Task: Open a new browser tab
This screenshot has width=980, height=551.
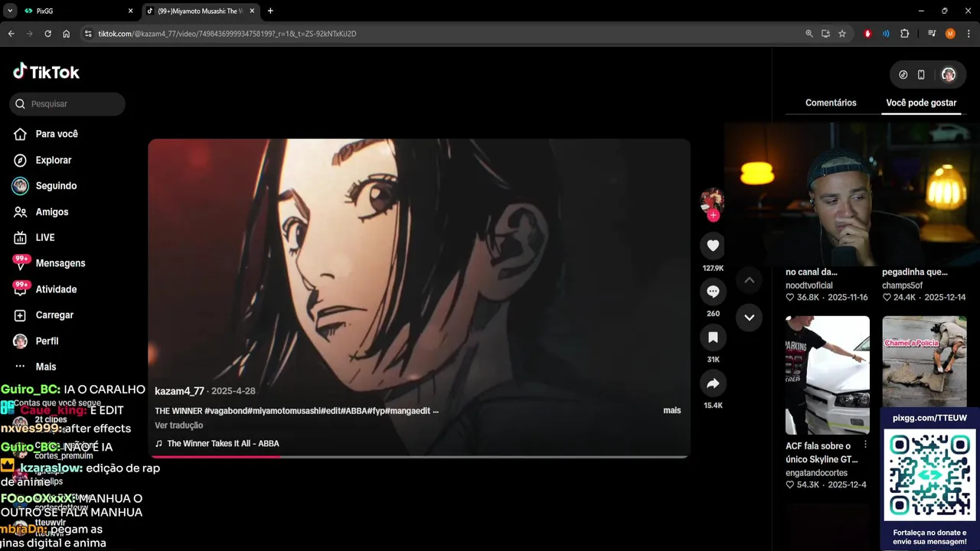Action: pos(270,11)
